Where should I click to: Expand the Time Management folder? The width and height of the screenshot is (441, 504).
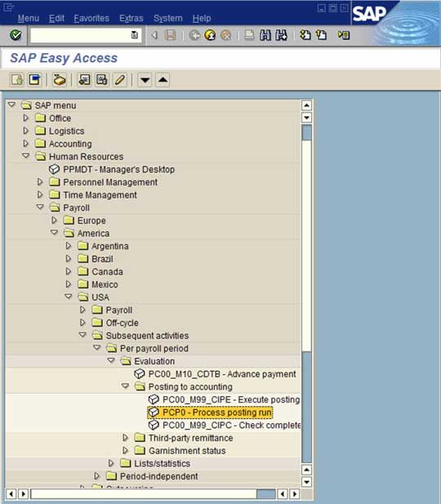40,194
